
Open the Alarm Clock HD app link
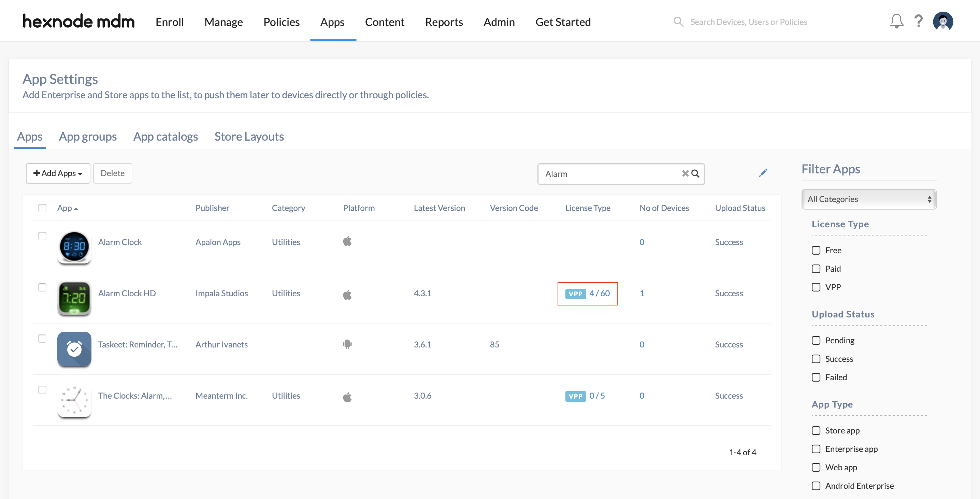point(127,293)
